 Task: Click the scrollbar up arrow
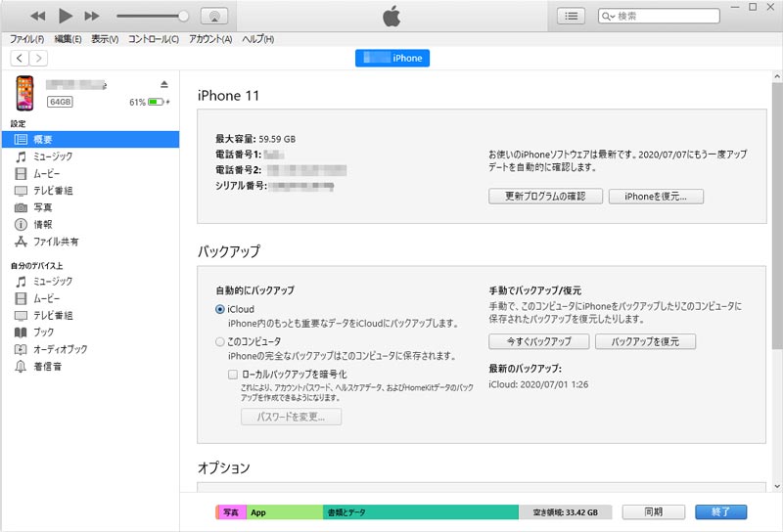(x=777, y=76)
